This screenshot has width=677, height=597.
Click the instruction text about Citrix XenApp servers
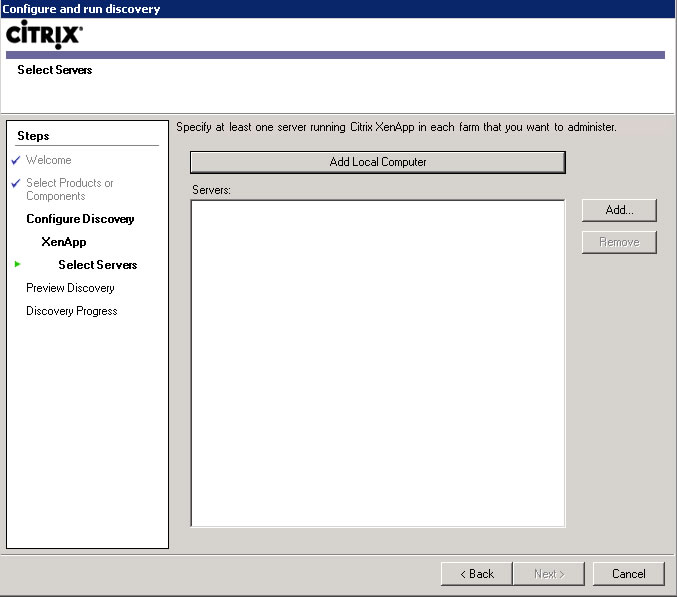pos(396,127)
